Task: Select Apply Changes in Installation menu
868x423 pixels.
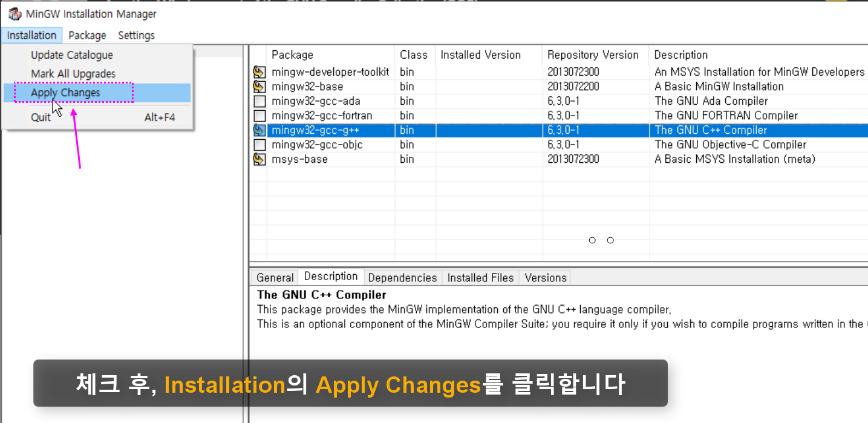Action: click(97, 93)
